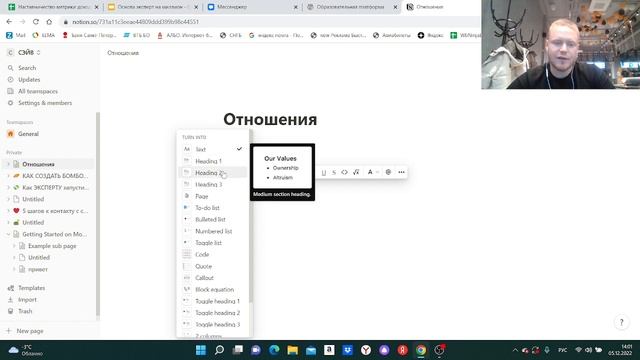Turn block into Heading 1
This screenshot has height=360, width=640.
[213, 161]
